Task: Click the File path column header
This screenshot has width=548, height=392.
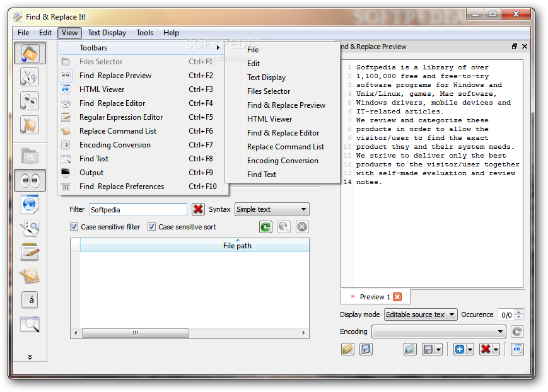Action: pyautogui.click(x=195, y=246)
